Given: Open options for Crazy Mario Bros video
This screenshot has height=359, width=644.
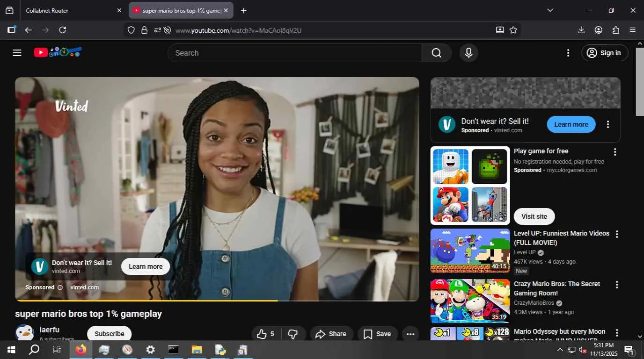Looking at the screenshot, I should click(617, 285).
